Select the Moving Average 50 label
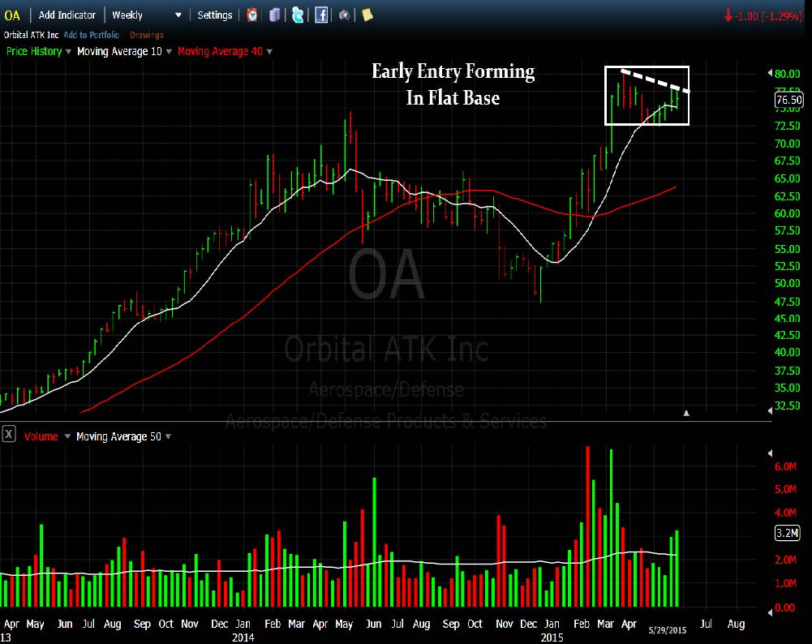 pos(118,436)
